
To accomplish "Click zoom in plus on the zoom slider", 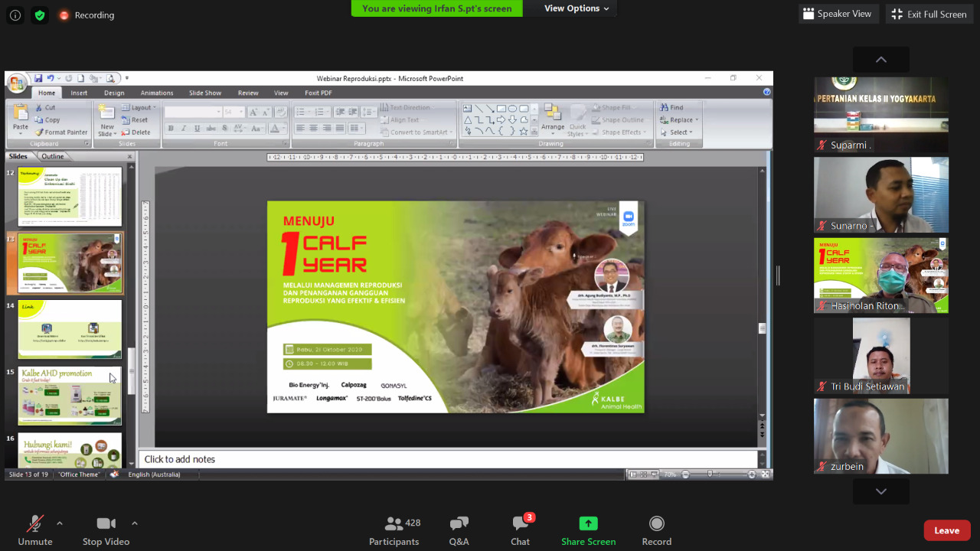I will [752, 474].
